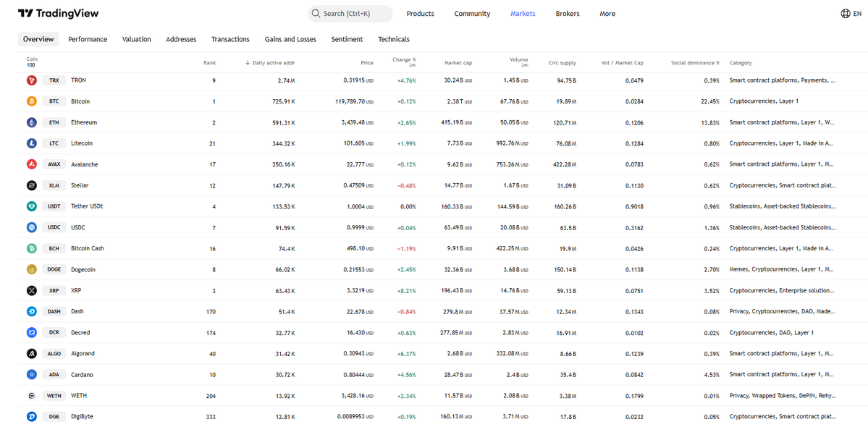The width and height of the screenshot is (868, 427).
Task: Switch to the Sentiment tab
Action: point(347,39)
